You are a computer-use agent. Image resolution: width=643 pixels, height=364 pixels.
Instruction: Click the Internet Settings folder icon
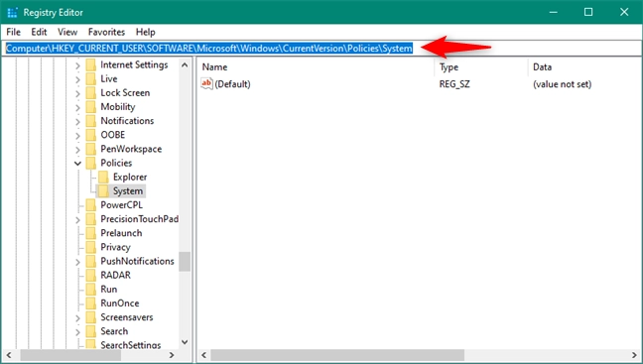(91, 64)
